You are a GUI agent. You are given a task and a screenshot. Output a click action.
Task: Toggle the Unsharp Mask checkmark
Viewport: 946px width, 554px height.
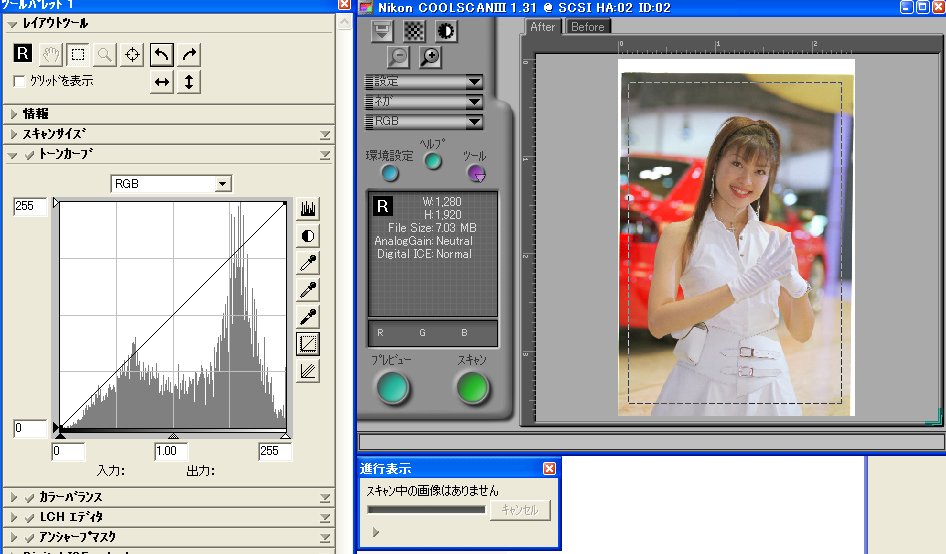(29, 538)
